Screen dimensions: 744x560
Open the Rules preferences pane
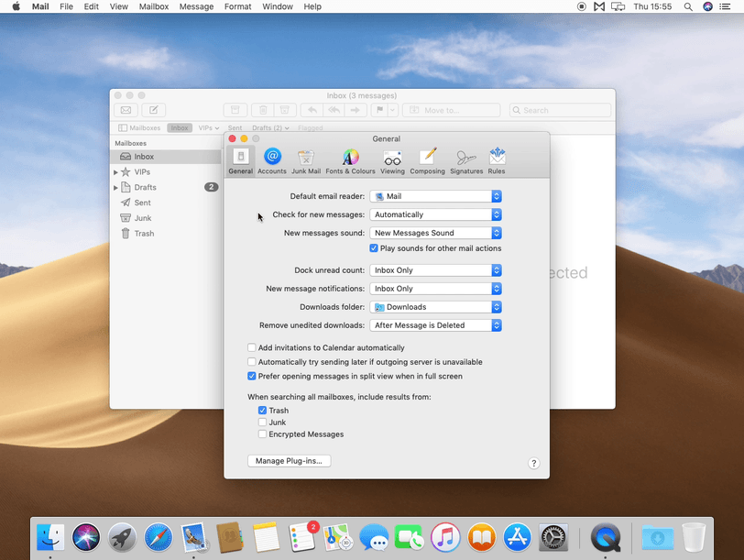pyautogui.click(x=497, y=160)
